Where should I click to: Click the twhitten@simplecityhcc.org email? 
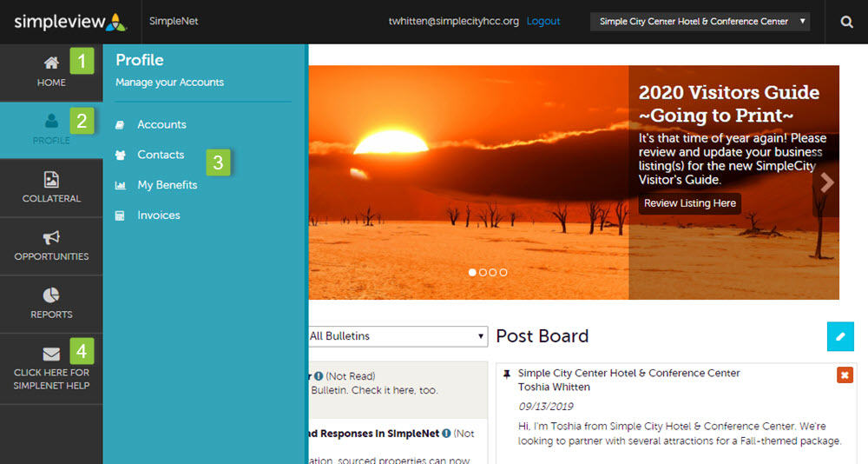(453, 21)
